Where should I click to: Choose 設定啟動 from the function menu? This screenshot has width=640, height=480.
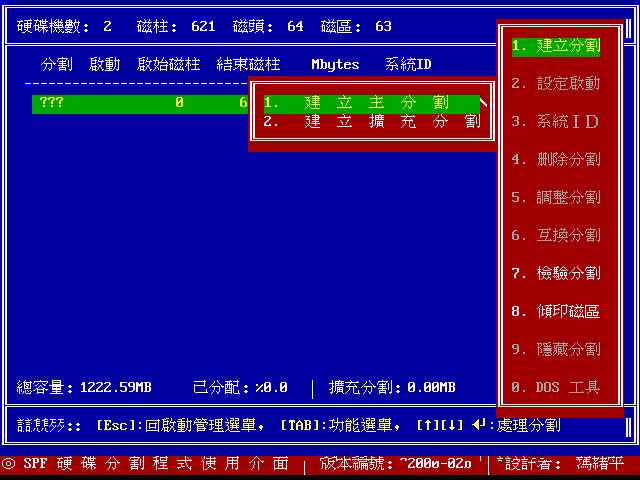[x=556, y=84]
